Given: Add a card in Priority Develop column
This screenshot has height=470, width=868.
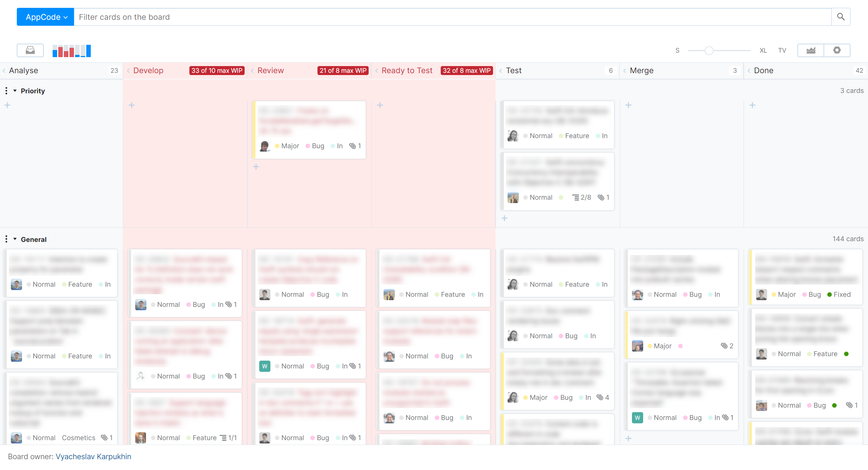Looking at the screenshot, I should pos(131,105).
